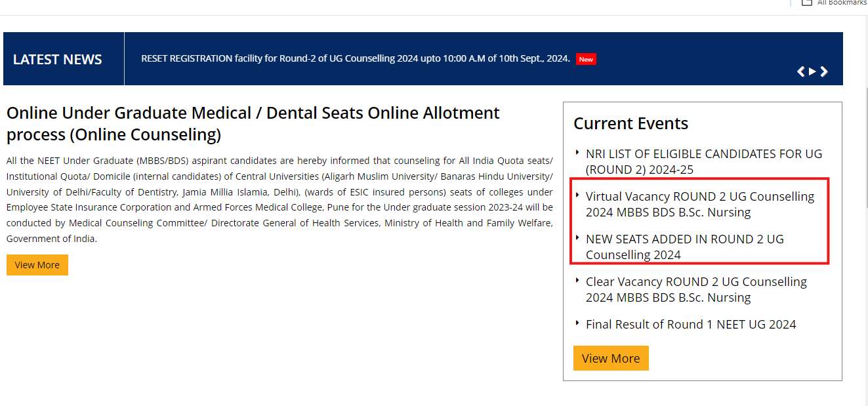Image resolution: width=868 pixels, height=406 pixels.
Task: Open the All Bookmarks folder icon
Action: pos(806,3)
